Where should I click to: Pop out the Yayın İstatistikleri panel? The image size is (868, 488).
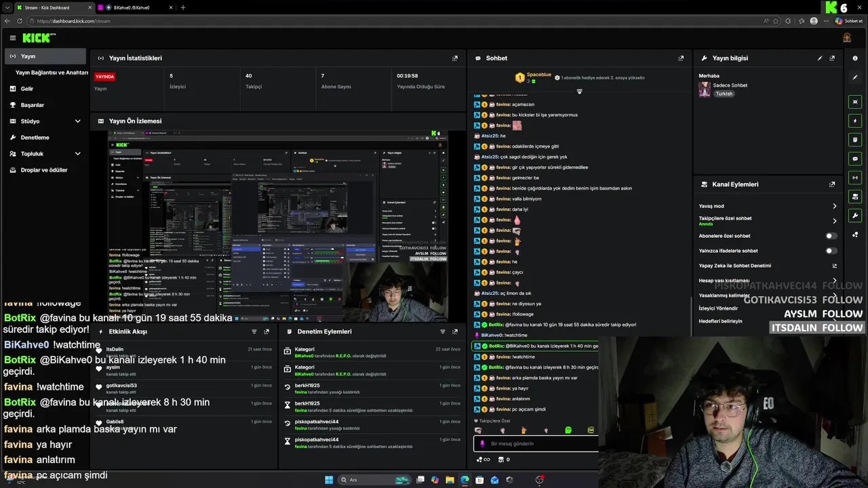click(455, 58)
